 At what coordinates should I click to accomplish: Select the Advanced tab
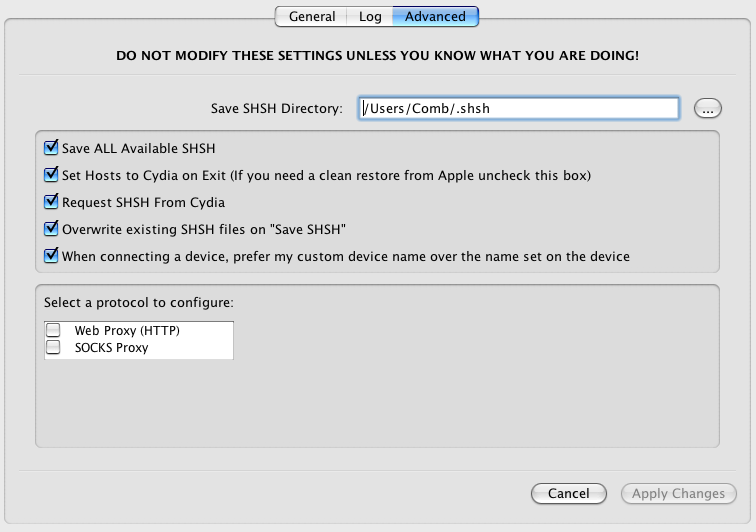tap(435, 16)
